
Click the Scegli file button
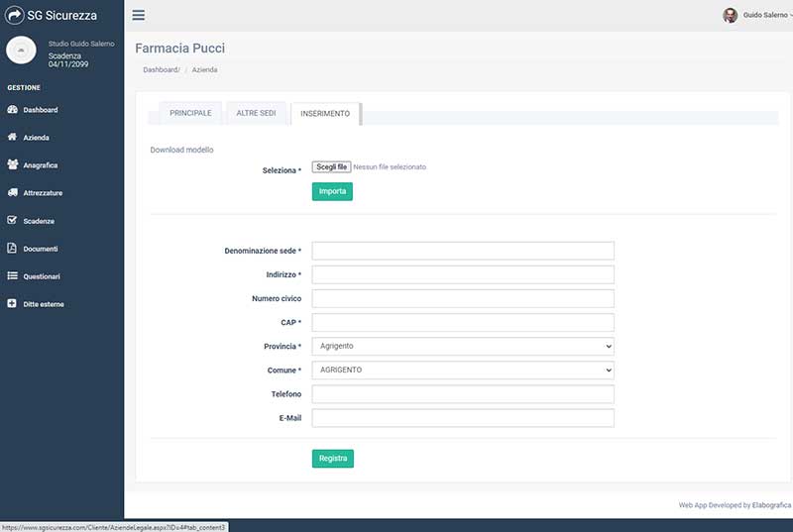click(x=331, y=166)
